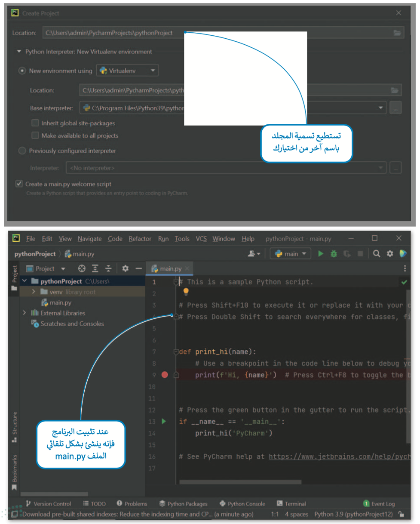
Task: Open the Bookmarks side tool window
Action: click(14, 472)
